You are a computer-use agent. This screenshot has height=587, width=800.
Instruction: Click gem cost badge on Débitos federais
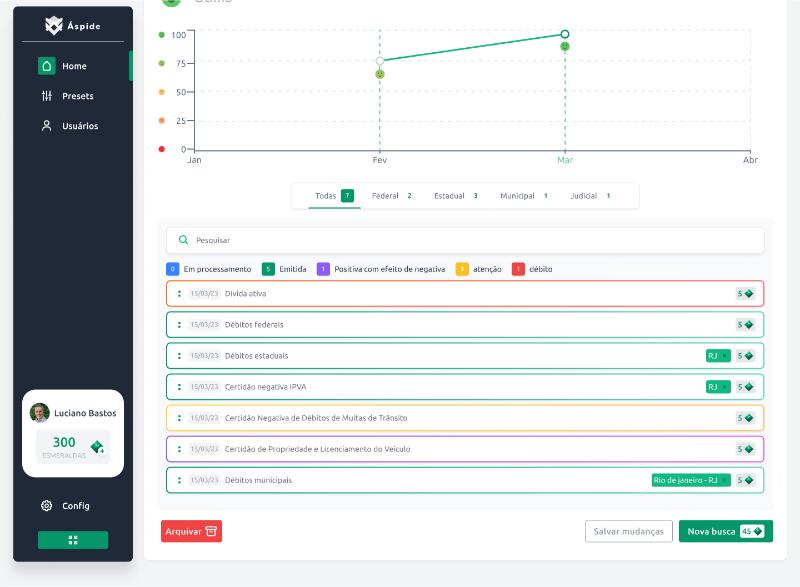click(x=745, y=325)
